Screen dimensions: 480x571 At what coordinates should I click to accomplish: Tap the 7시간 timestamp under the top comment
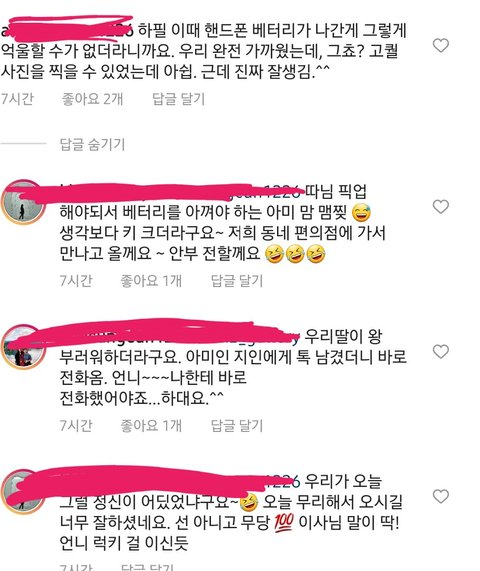tap(17, 99)
